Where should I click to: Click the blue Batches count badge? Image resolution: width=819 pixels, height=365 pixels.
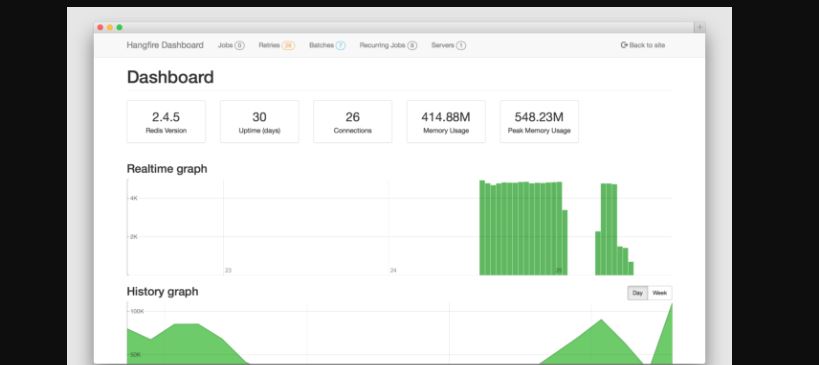pyautogui.click(x=341, y=45)
